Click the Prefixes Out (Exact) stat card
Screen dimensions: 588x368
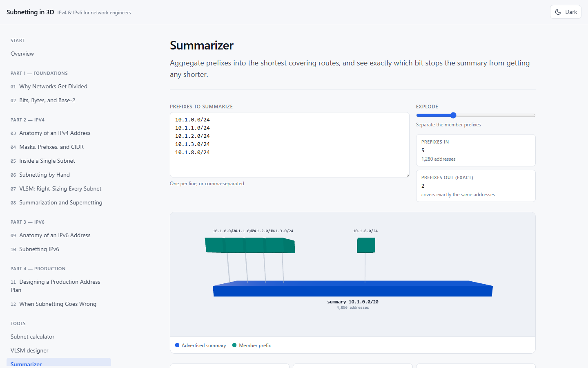point(476,186)
